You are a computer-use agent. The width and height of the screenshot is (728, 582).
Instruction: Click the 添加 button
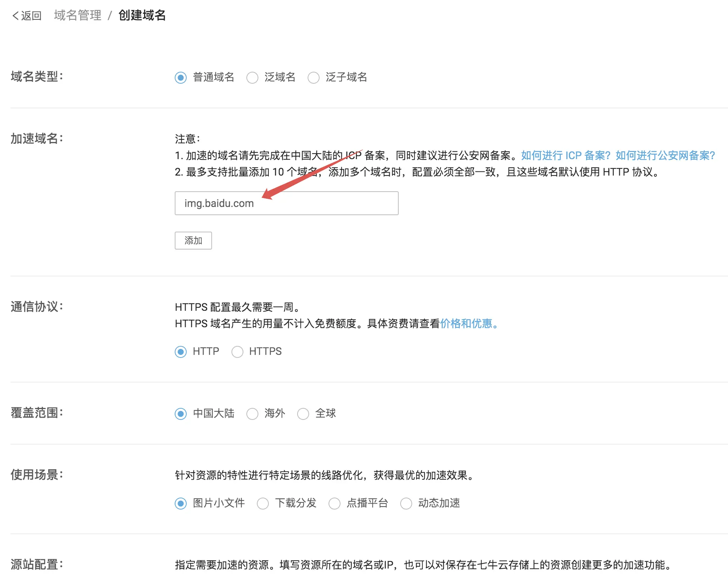pos(193,241)
